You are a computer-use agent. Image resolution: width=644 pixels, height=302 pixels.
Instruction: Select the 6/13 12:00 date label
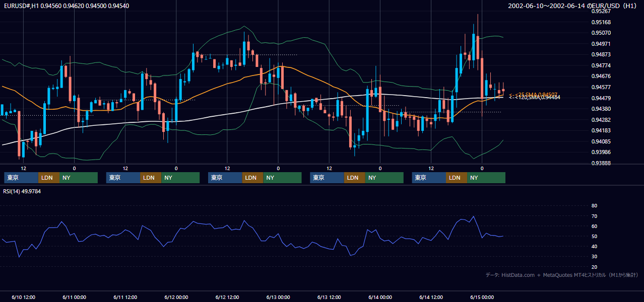click(329, 297)
